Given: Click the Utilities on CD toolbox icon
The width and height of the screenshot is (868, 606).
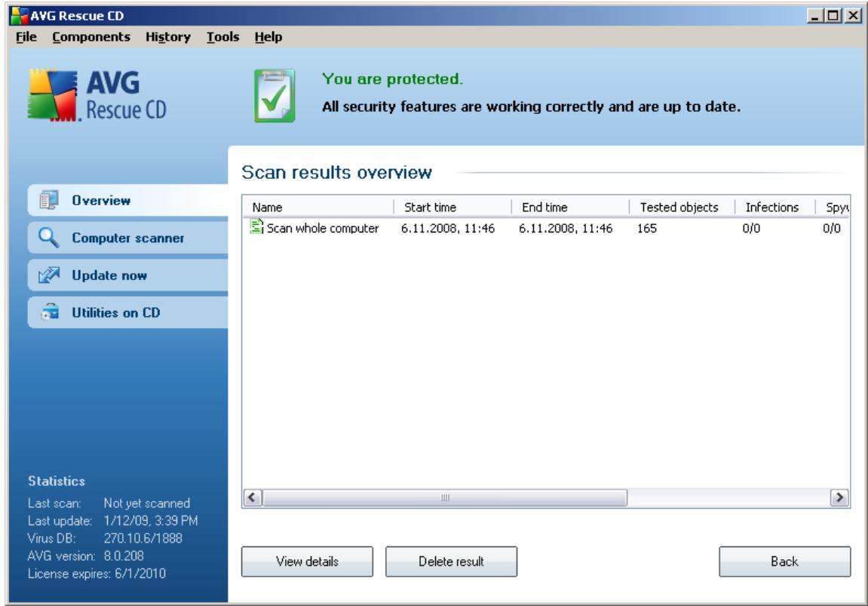Looking at the screenshot, I should click(50, 312).
